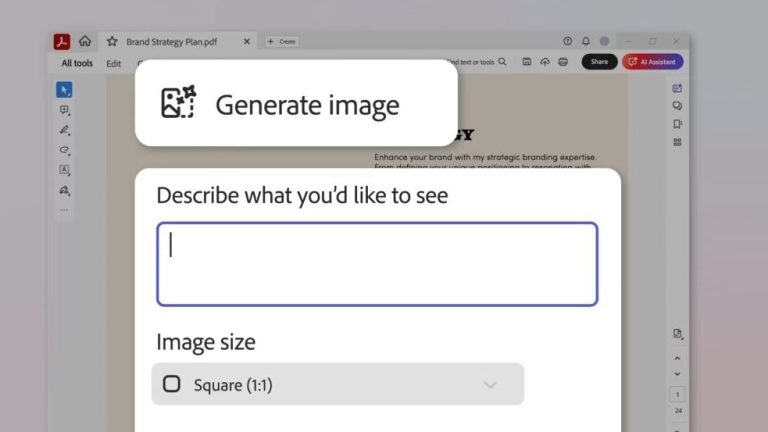768x432 pixels.
Task: Choose the add comment tool
Action: pyautogui.click(x=64, y=110)
